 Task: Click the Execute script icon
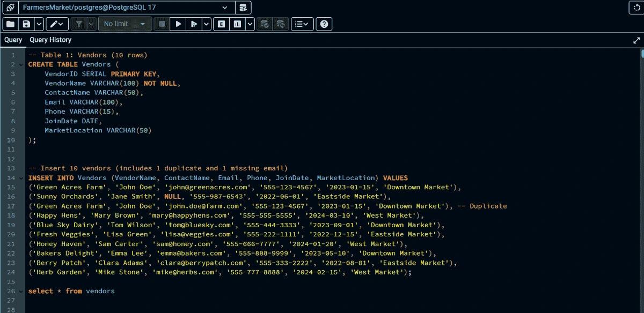194,24
